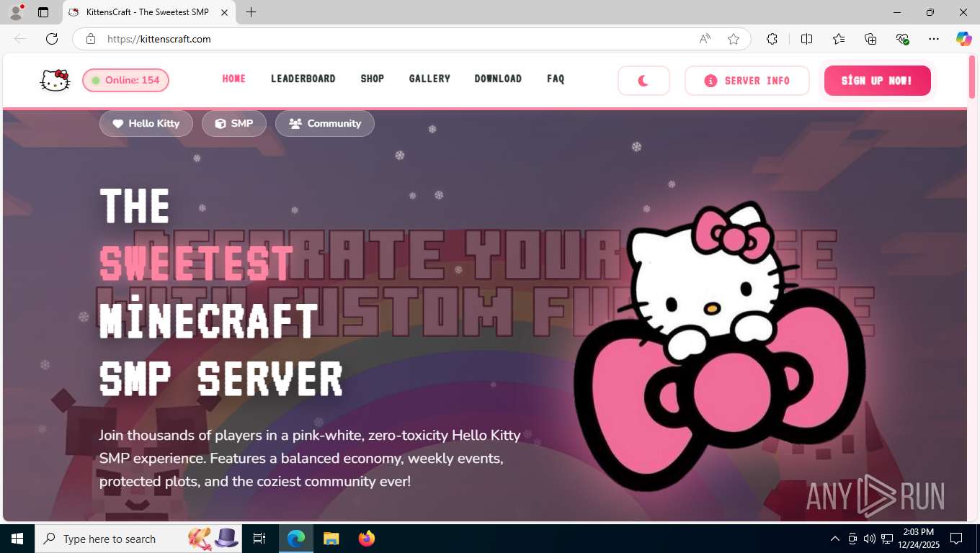Screen dimensions: 980x553
Task: Open Read aloud icon in address bar
Action: tap(705, 39)
